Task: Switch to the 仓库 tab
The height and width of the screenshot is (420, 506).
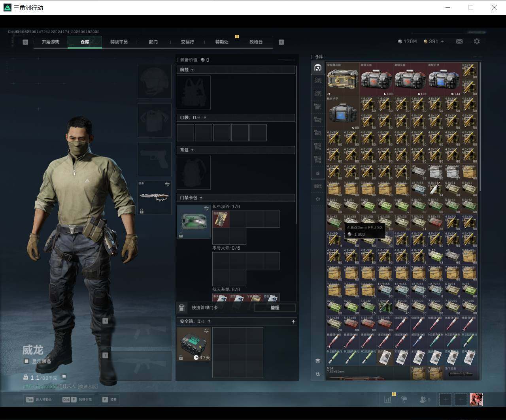Action: click(x=85, y=42)
